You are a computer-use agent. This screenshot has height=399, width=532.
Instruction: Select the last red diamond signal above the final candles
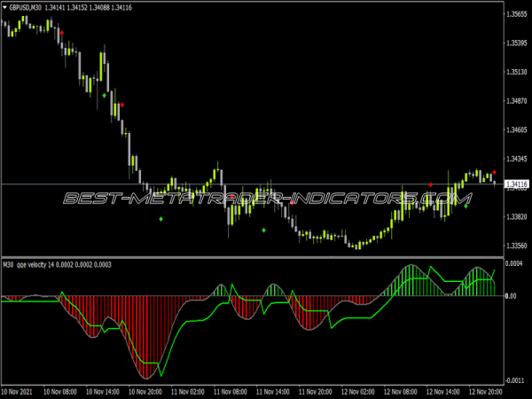tap(495, 172)
